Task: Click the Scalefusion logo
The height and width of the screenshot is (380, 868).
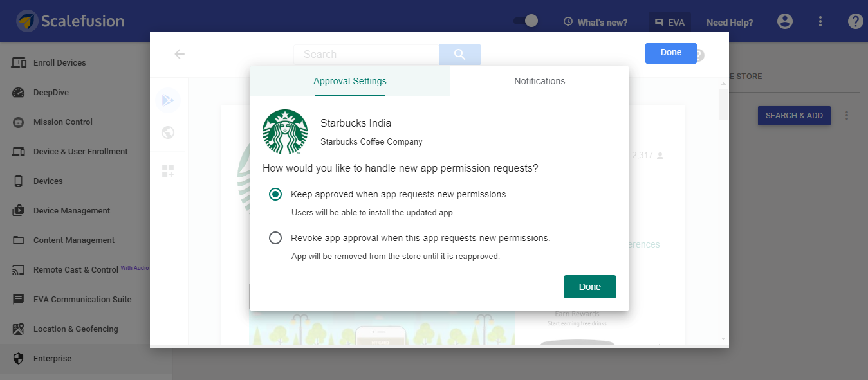Action: 70,21
